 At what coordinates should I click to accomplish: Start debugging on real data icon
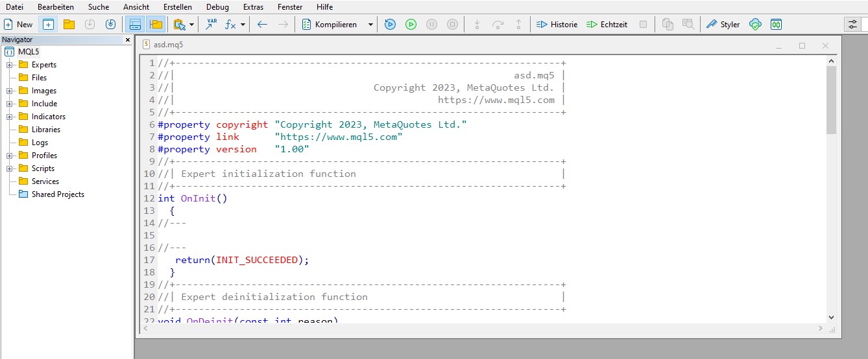pos(390,24)
